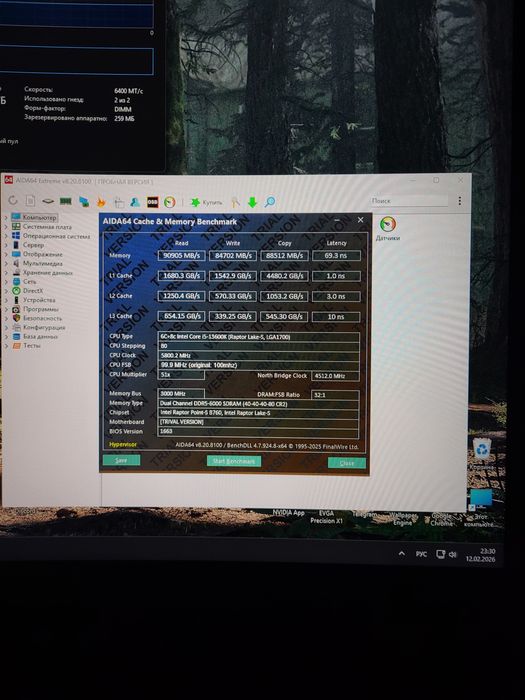Click the gauge sensor icon in toolbar
This screenshot has width=525, height=700.
click(170, 202)
